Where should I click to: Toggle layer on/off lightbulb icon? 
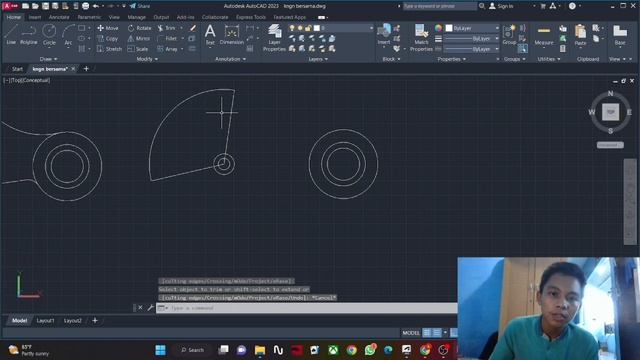click(292, 28)
